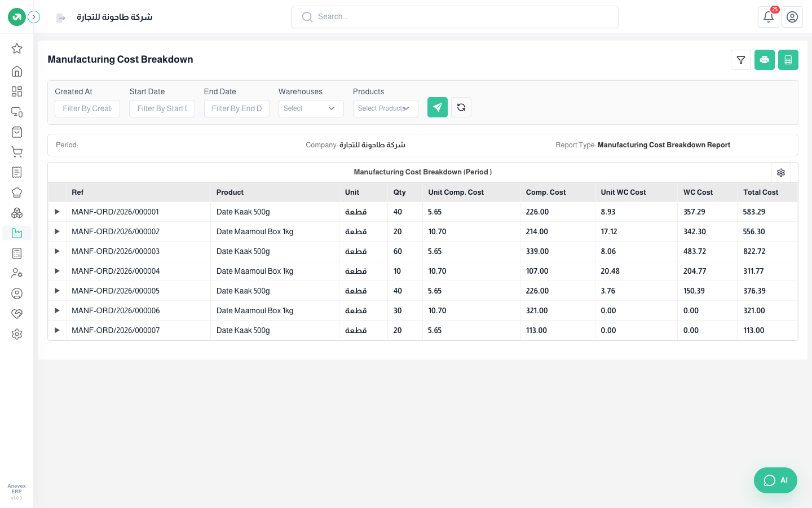Image resolution: width=812 pixels, height=508 pixels.
Task: Click the Created At filter field
Action: pos(87,108)
